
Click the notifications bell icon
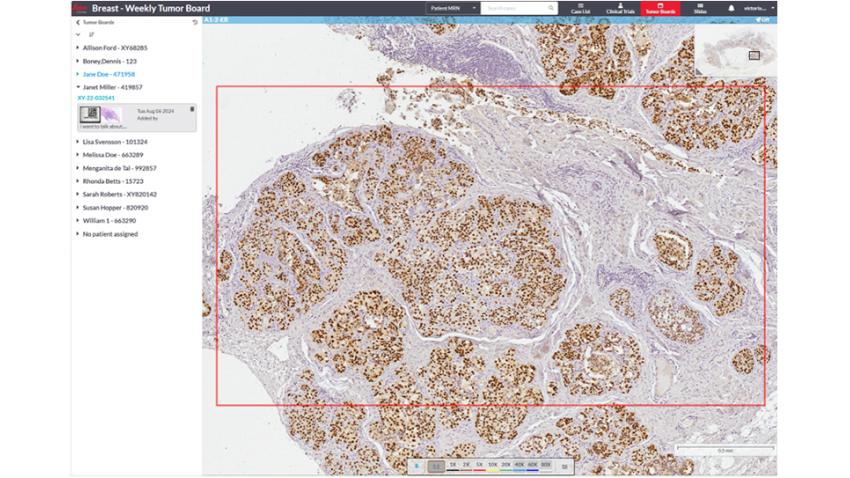point(731,8)
